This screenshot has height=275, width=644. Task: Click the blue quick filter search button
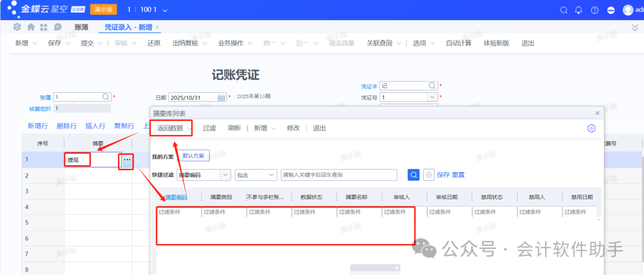click(x=414, y=174)
